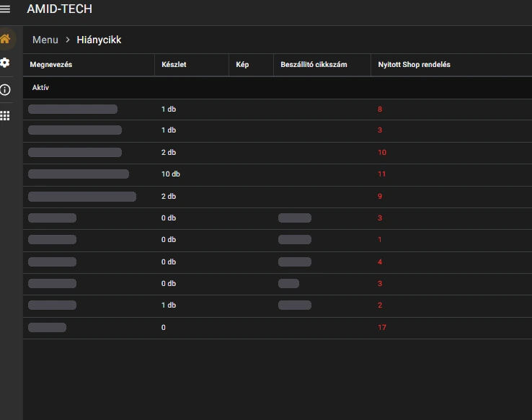Select the open order value 8
This screenshot has height=420, width=532.
coord(380,110)
